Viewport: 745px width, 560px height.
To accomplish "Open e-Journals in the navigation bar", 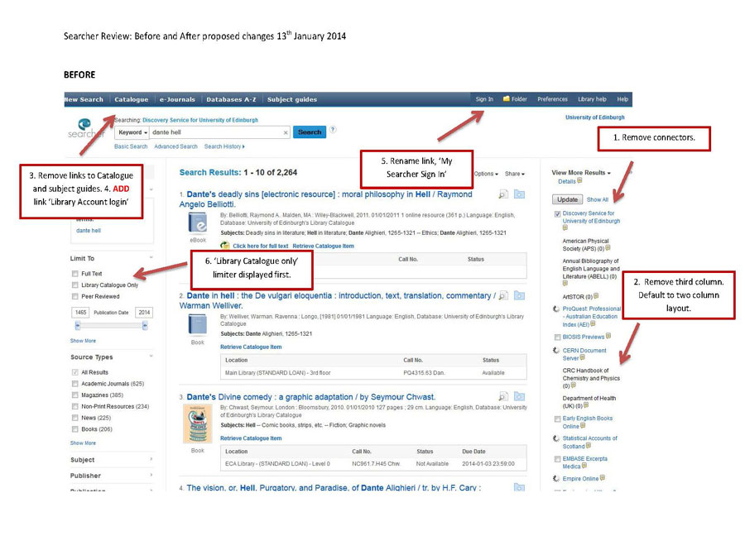I will 177,99.
